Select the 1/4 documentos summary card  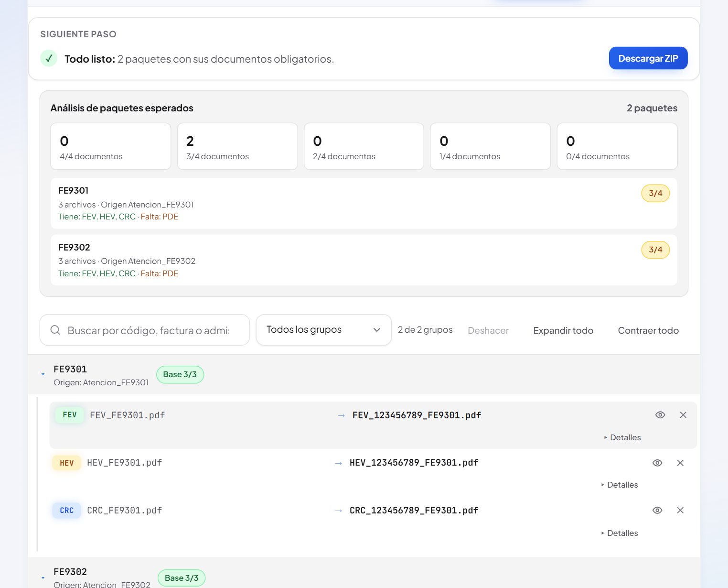click(491, 146)
